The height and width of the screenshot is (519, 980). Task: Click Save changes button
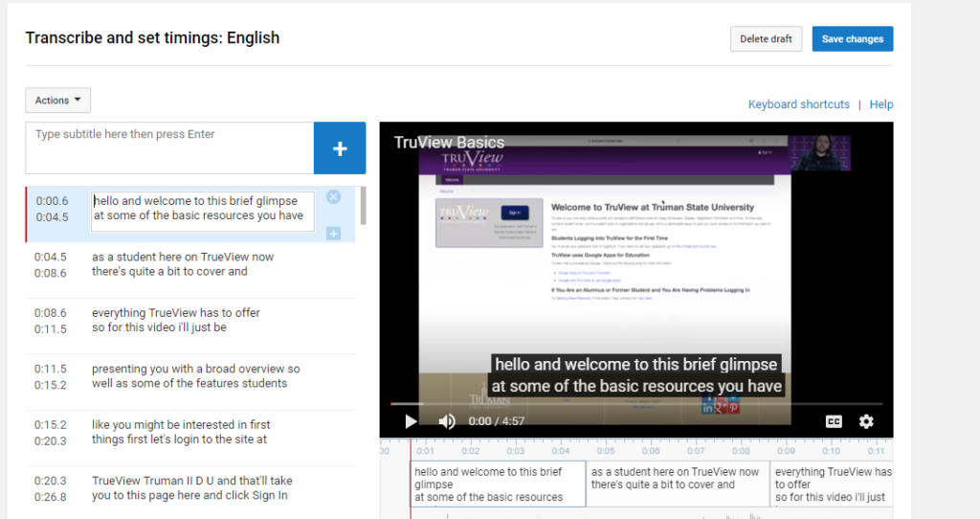point(853,38)
